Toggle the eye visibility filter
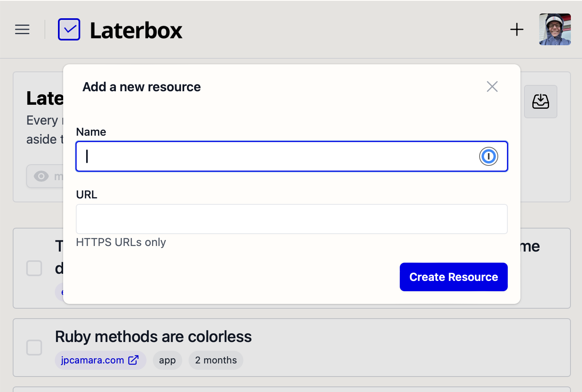582x392 pixels. tap(41, 176)
